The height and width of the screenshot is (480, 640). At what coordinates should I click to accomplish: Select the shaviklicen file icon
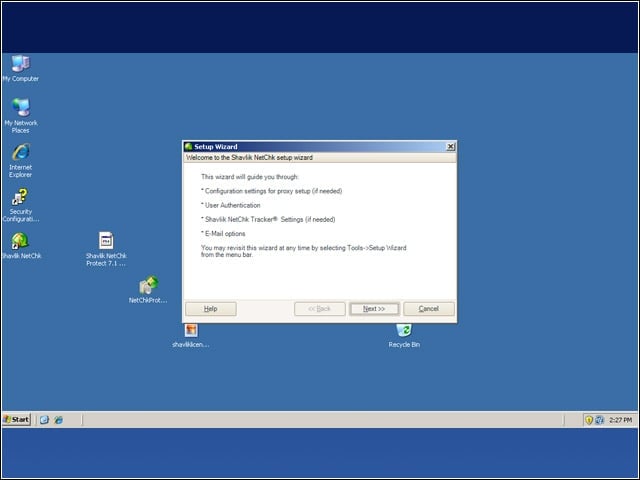pos(191,336)
